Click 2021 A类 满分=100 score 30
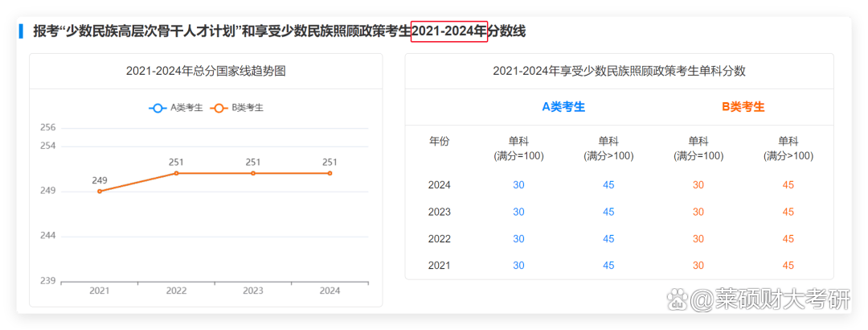This screenshot has height=330, width=868. 518,266
